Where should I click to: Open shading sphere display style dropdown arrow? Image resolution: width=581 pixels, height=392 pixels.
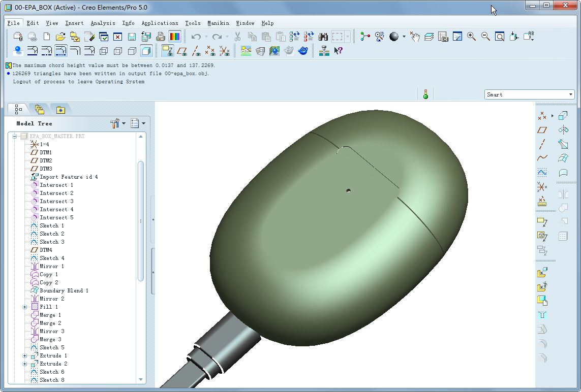click(404, 36)
